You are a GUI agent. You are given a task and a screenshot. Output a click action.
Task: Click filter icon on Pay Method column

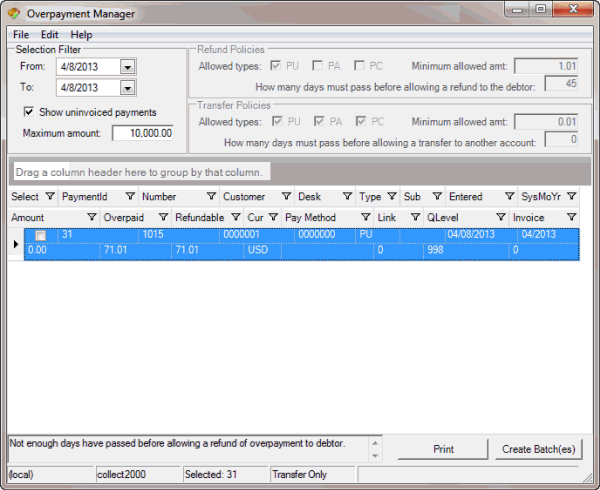(365, 217)
